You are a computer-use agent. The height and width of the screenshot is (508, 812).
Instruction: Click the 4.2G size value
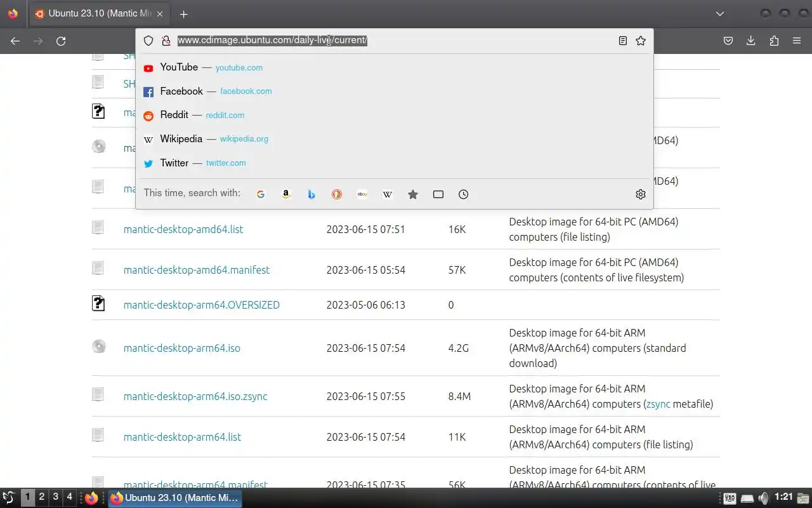coord(458,348)
